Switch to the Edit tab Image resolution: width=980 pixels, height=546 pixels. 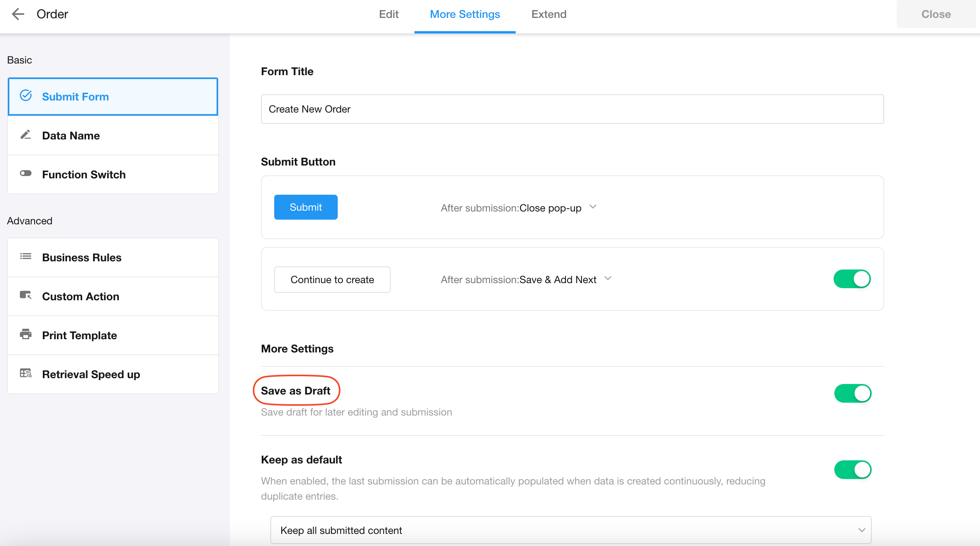tap(388, 14)
